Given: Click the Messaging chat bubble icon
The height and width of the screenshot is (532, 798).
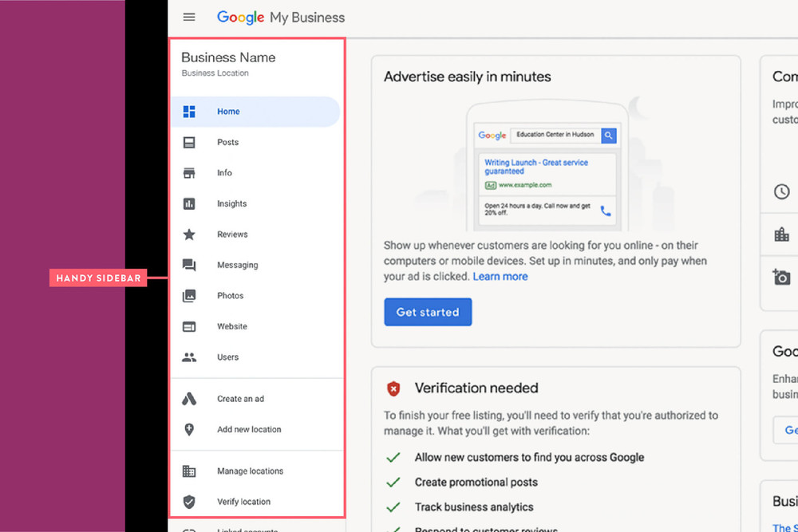Looking at the screenshot, I should tap(189, 265).
